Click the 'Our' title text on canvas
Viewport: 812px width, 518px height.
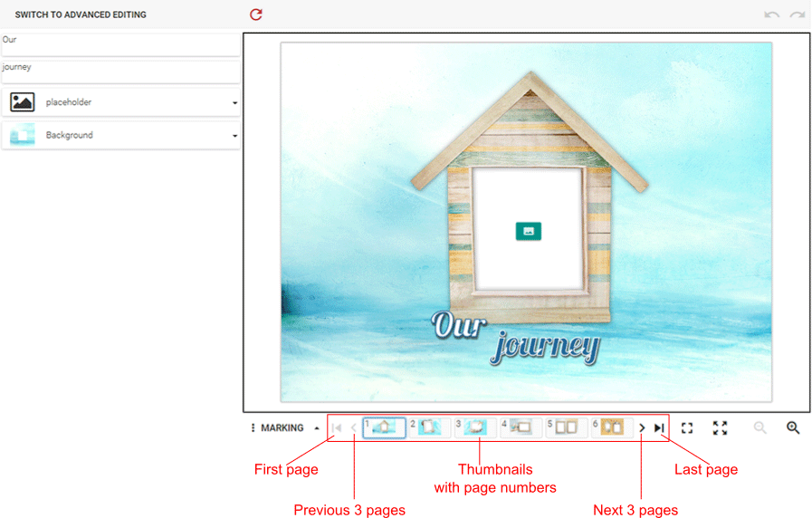[459, 325]
